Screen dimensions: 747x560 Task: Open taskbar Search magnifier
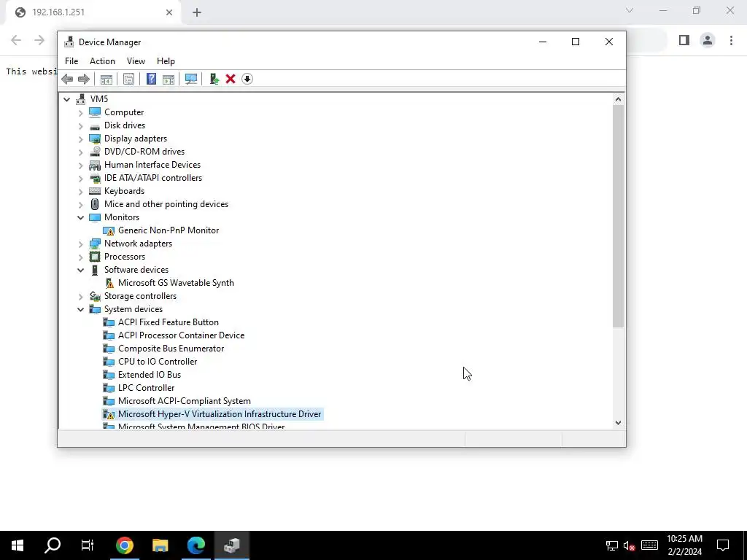pyautogui.click(x=53, y=545)
